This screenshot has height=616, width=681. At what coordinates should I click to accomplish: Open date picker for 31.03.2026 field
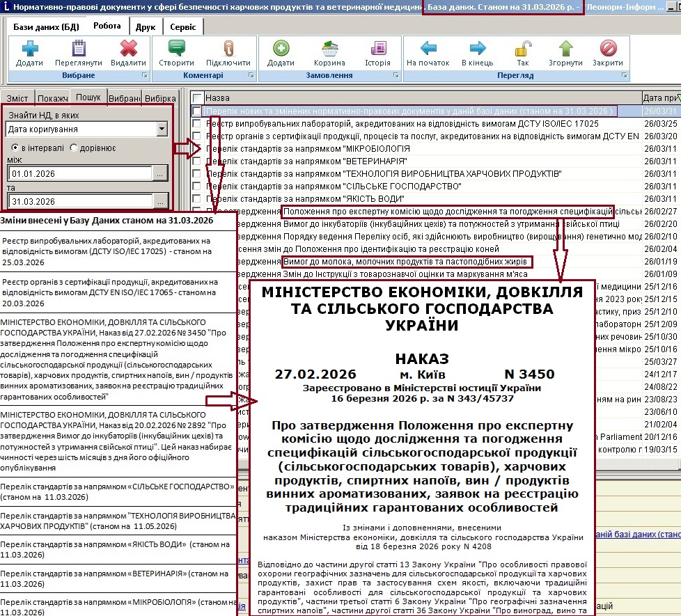(x=160, y=202)
